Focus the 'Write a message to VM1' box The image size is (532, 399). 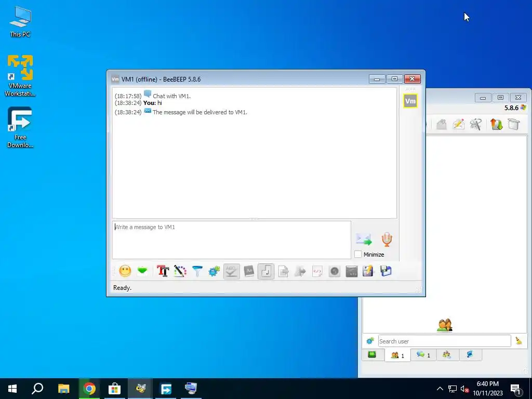(232, 240)
